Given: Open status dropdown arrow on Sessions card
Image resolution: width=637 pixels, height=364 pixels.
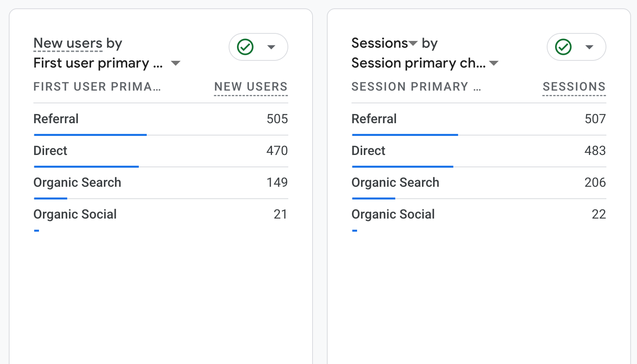Looking at the screenshot, I should point(590,47).
